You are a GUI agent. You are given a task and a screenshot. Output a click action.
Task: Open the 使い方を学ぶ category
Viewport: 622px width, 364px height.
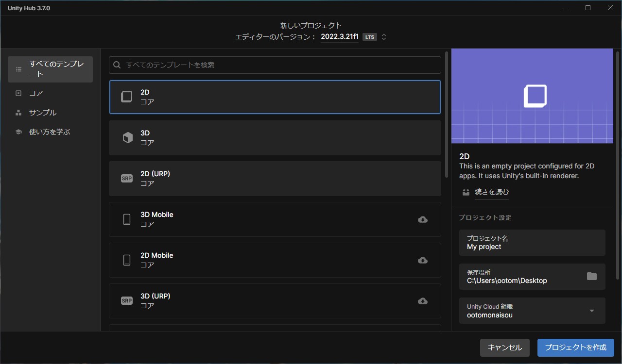click(x=50, y=132)
